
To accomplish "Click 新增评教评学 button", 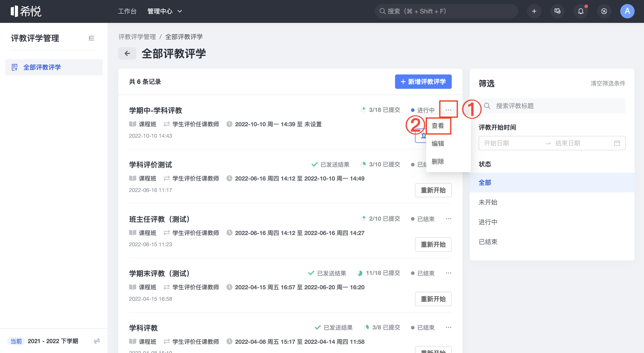I will (x=423, y=82).
